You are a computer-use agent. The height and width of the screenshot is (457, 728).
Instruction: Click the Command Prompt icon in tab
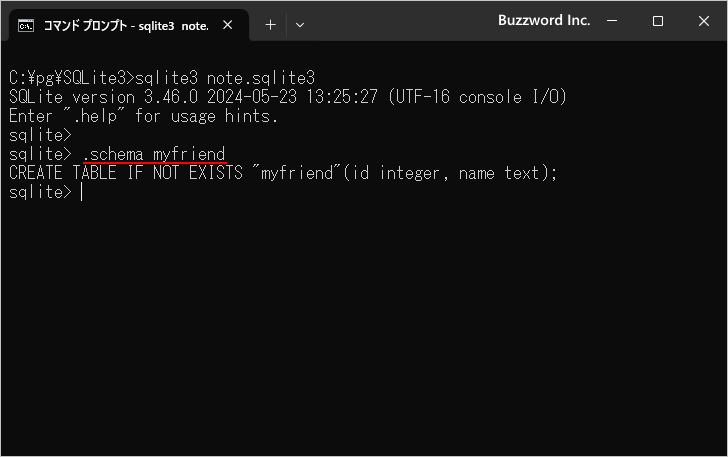pyautogui.click(x=27, y=25)
